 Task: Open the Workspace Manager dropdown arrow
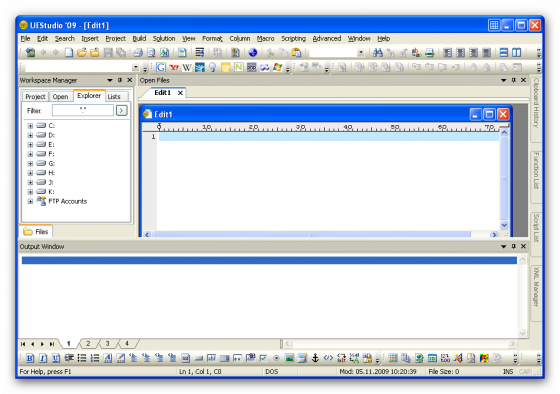110,80
